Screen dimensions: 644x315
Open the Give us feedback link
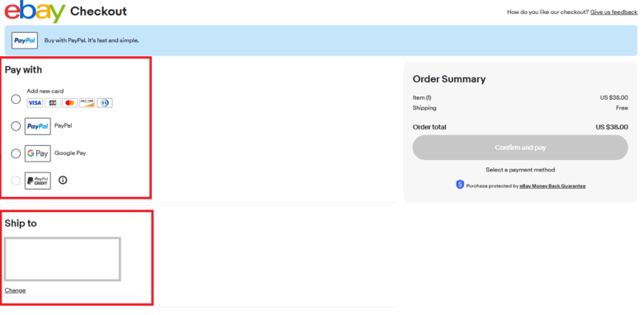613,12
